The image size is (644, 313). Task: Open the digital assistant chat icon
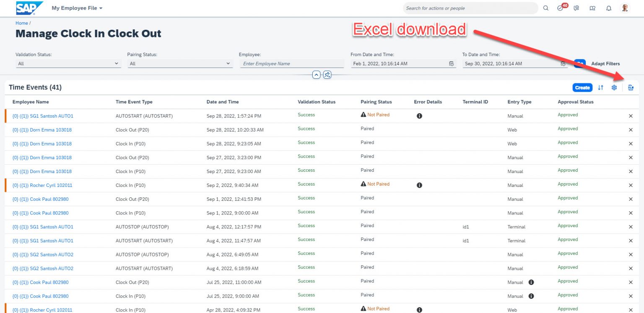pos(576,8)
